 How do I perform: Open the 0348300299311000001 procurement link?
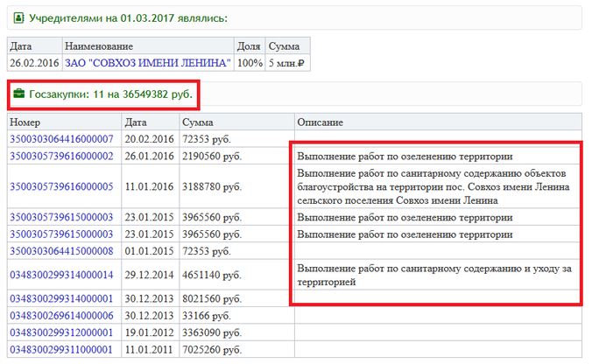(x=61, y=350)
